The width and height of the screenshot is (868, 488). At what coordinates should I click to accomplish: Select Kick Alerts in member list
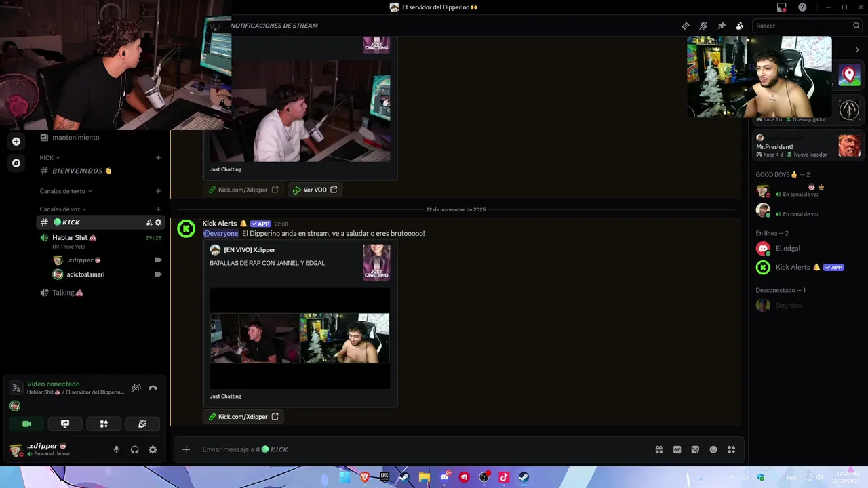[807, 268]
